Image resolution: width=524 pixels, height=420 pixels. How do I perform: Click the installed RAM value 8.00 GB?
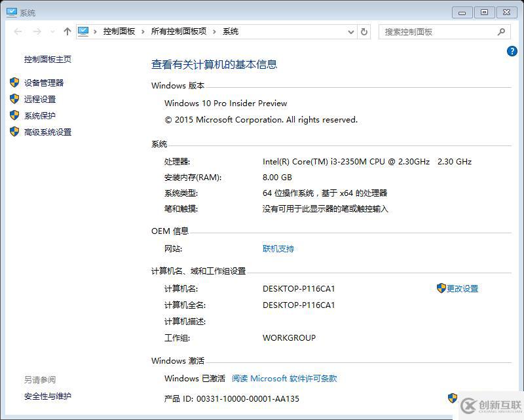click(277, 178)
